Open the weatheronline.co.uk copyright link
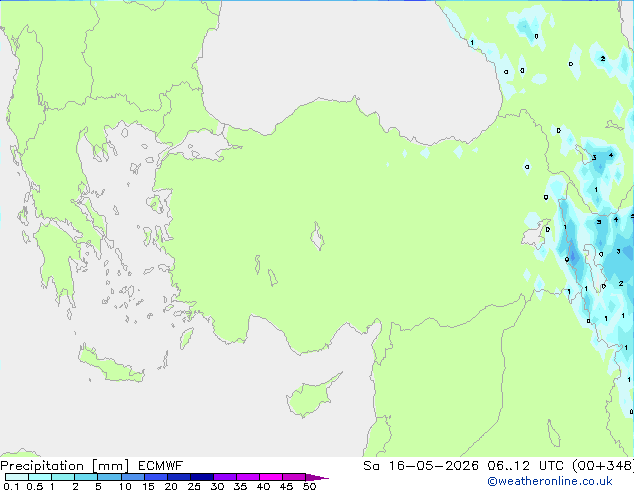Viewport: 634px width, 490px height. click(x=549, y=481)
